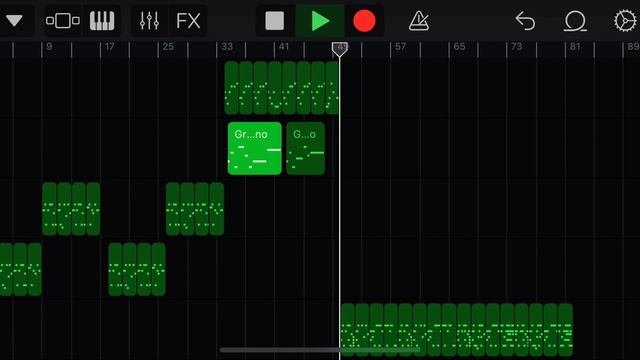Select the bright green Gr...no region
640x360 pixels.
[255, 149]
